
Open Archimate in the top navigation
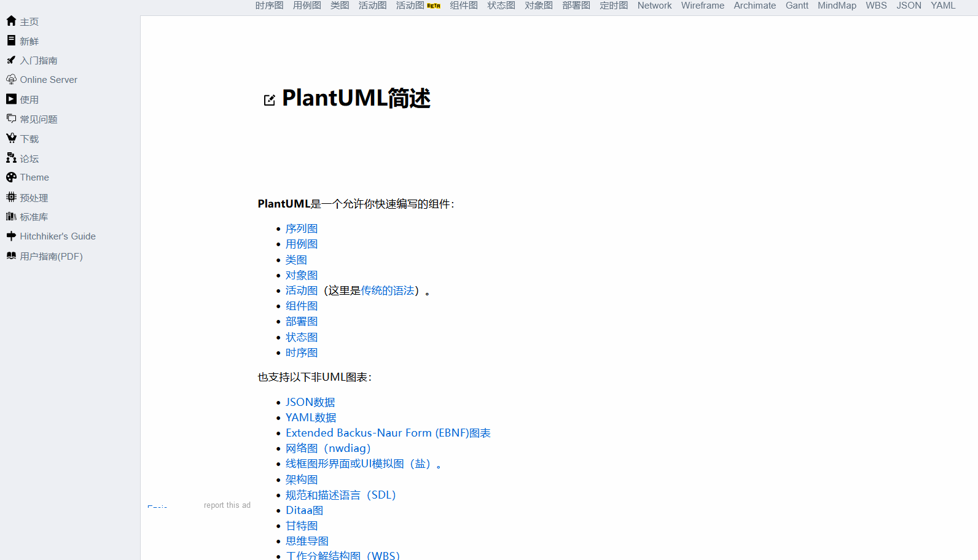pos(755,6)
